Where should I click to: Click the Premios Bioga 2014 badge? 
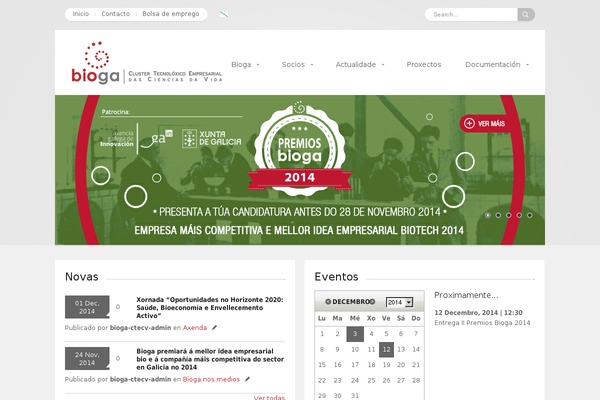coord(300,149)
